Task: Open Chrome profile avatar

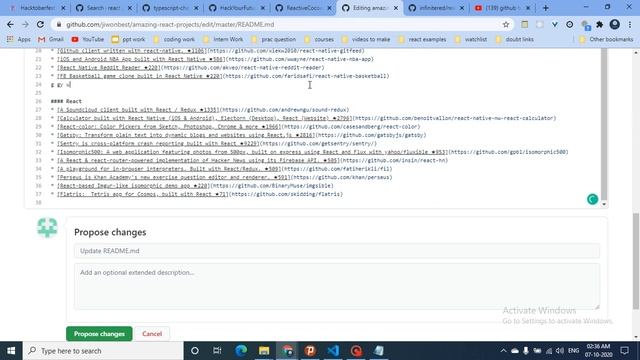Action: [x=615, y=24]
